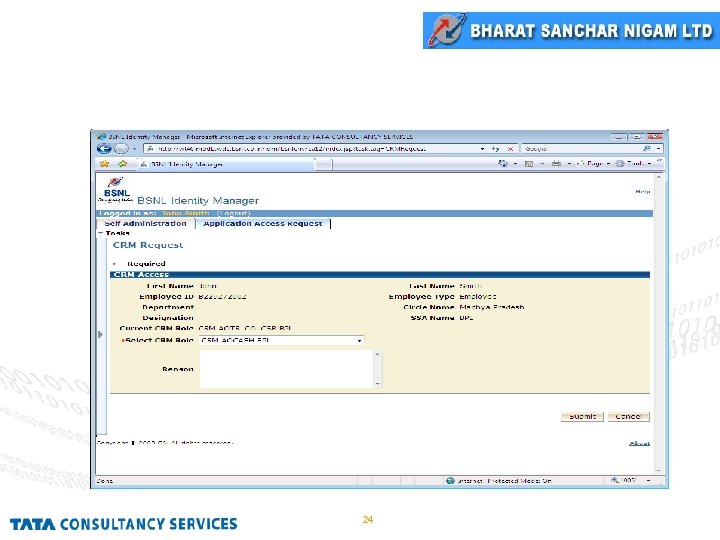Open the zoom level dropdown arrow
Image resolution: width=720 pixels, height=540 pixels.
pos(648,480)
